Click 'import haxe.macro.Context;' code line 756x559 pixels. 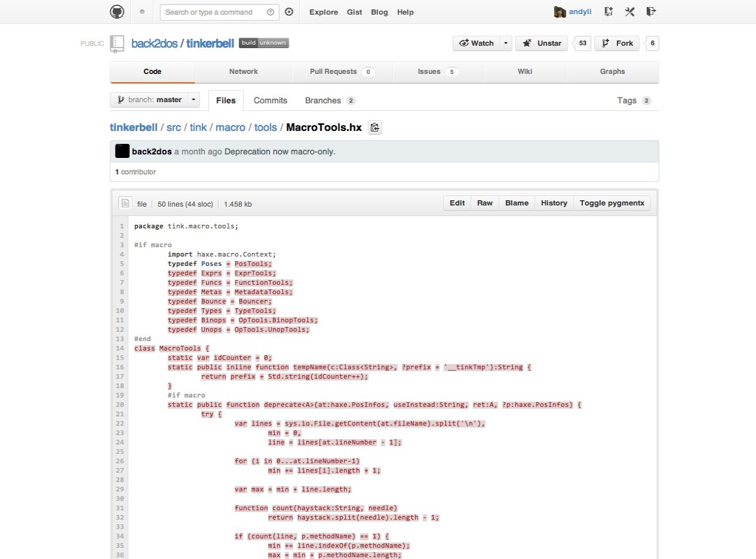click(x=222, y=254)
